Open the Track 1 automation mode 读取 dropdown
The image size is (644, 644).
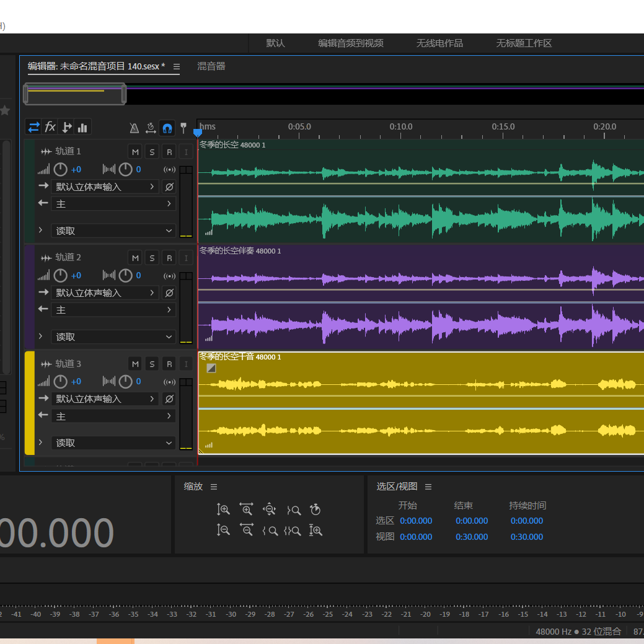[113, 231]
